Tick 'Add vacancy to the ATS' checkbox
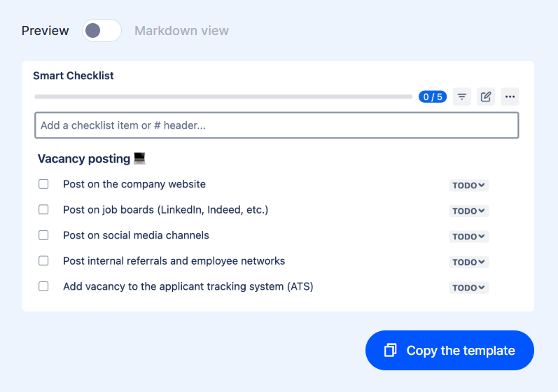Viewport: 558px width, 392px height. (x=43, y=286)
